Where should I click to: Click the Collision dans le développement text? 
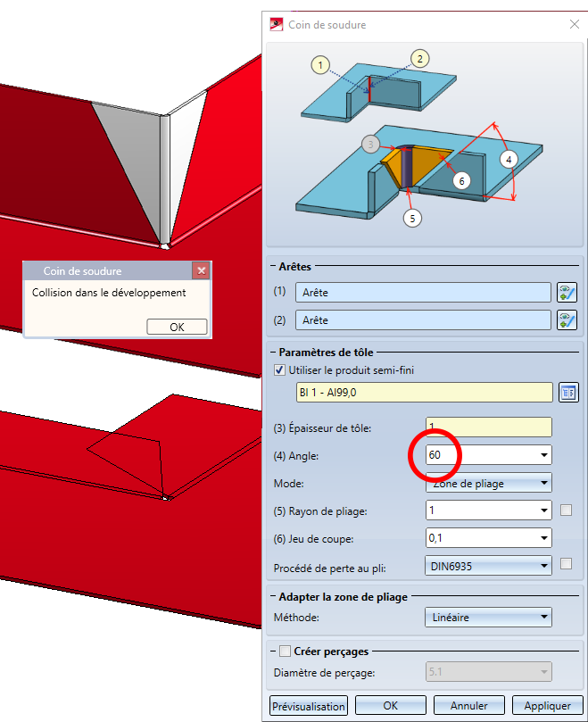[109, 293]
